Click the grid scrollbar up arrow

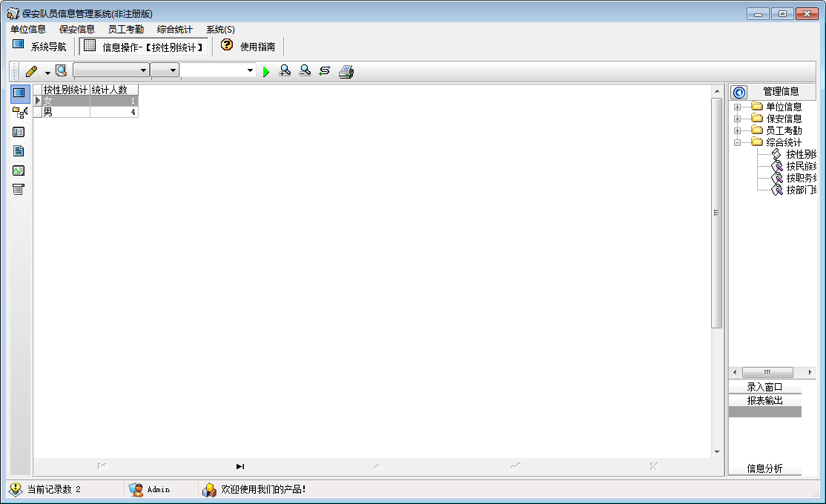click(x=717, y=91)
